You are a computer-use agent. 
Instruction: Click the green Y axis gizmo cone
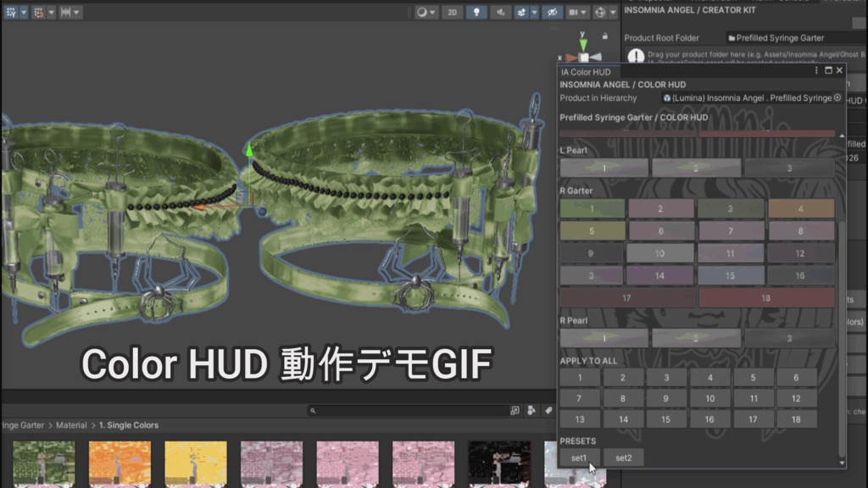point(583,44)
